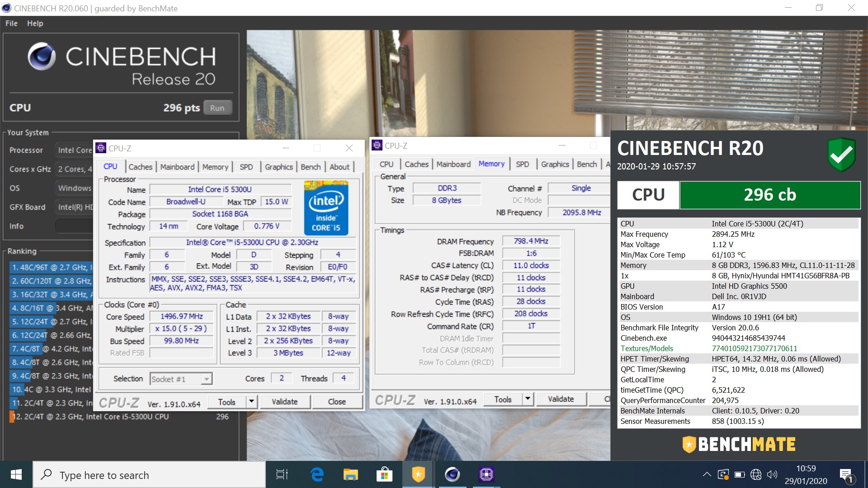Screen dimensions: 868x488
Task: Open Bench tab in left CPU-Z
Action: 311,167
